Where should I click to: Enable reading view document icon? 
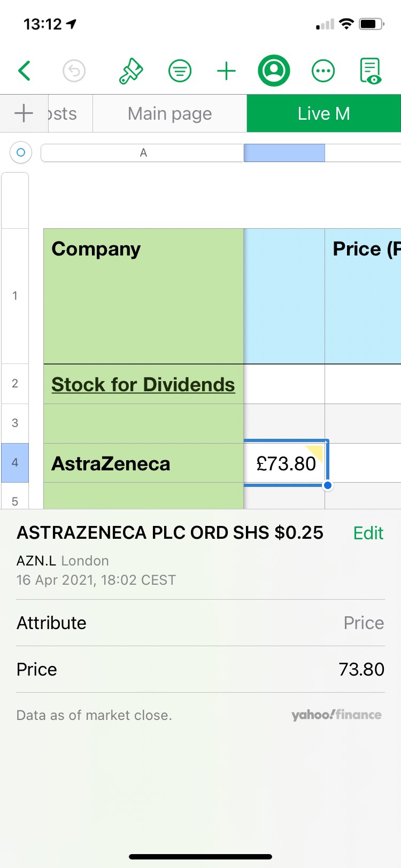coord(370,71)
